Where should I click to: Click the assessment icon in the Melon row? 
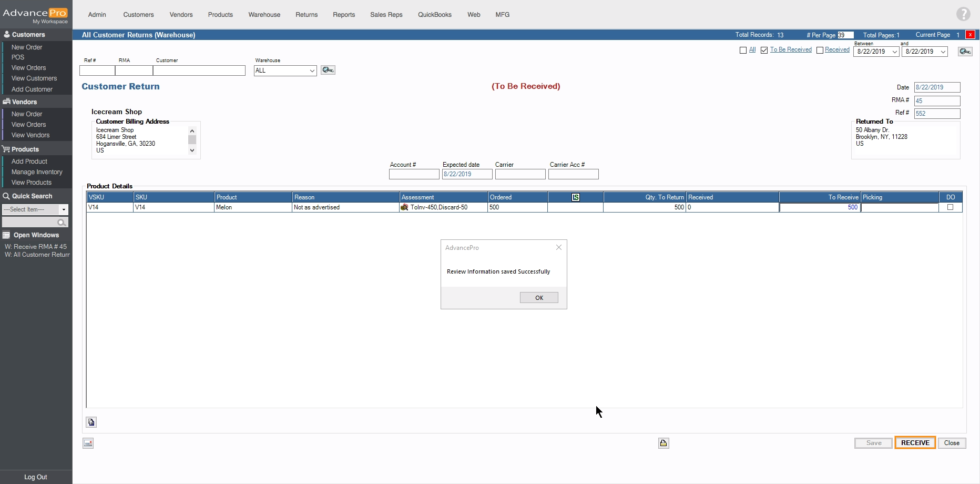coord(404,207)
